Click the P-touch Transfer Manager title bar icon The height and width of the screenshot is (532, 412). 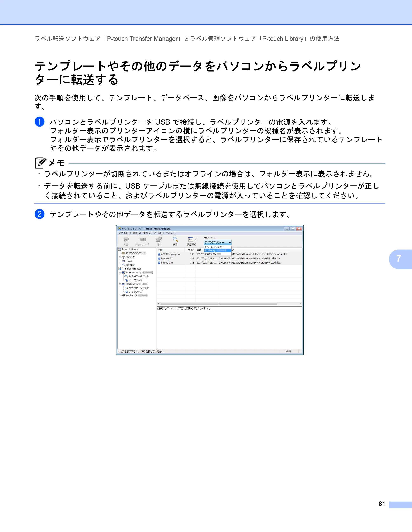(x=119, y=229)
